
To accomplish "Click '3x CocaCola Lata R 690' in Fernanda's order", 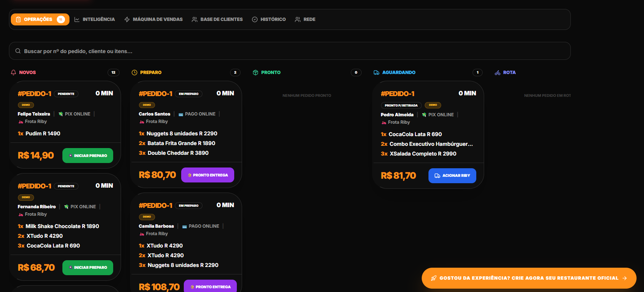I will tap(49, 246).
